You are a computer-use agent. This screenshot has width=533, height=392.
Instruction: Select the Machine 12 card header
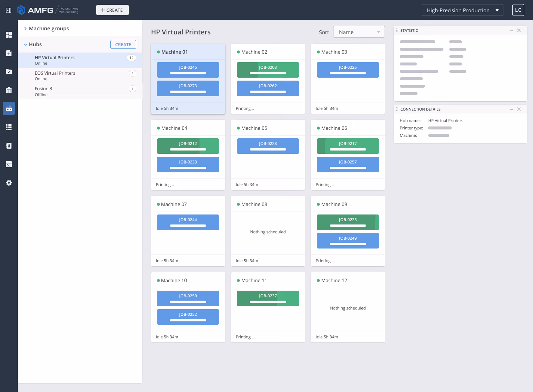(348, 280)
